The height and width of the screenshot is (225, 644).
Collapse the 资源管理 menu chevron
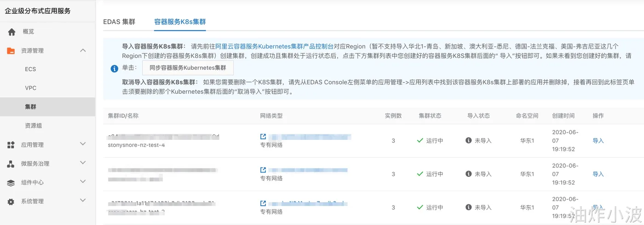(x=83, y=50)
